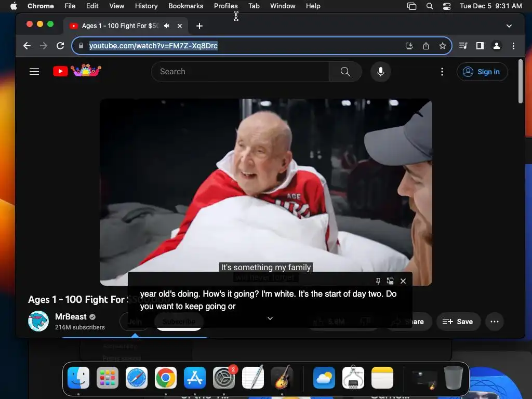Screen dimensions: 532x399
Task: Start voice search with microphone icon
Action: coord(381,72)
